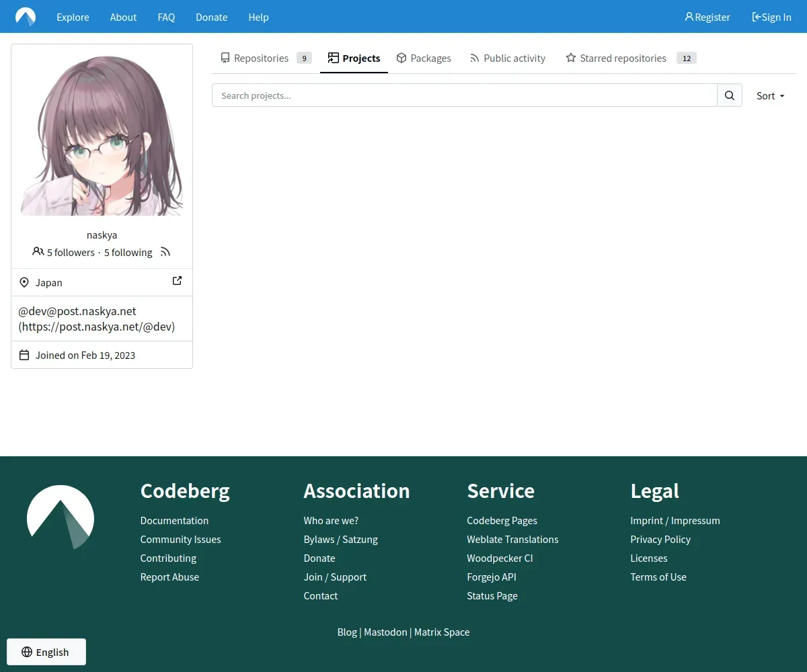Open the Matrix Space link
This screenshot has width=807, height=672.
click(442, 632)
